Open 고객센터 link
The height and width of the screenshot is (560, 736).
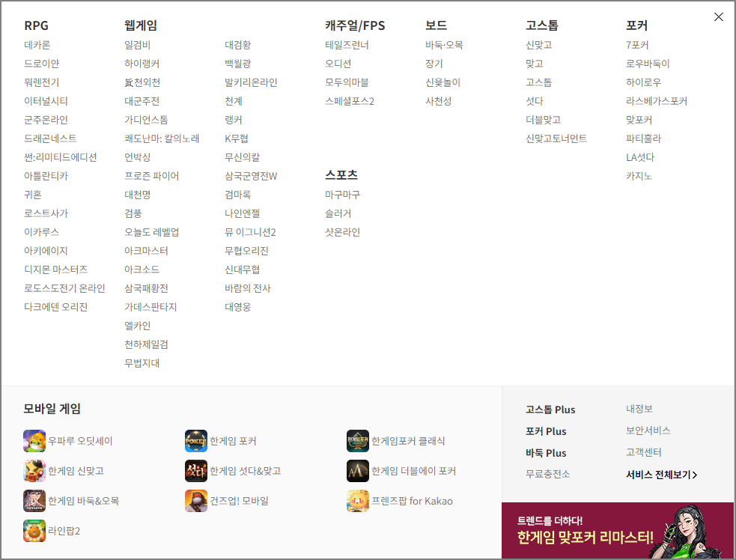click(643, 452)
